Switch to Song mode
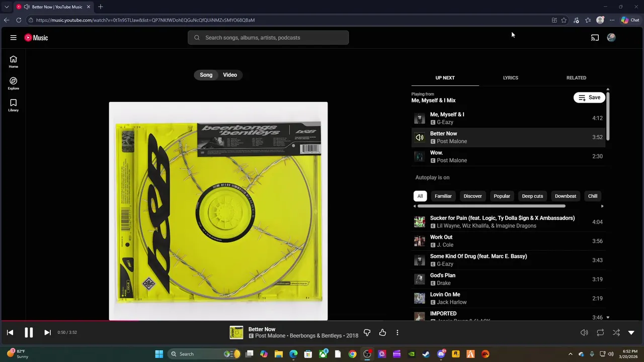644x362 pixels. point(206,75)
